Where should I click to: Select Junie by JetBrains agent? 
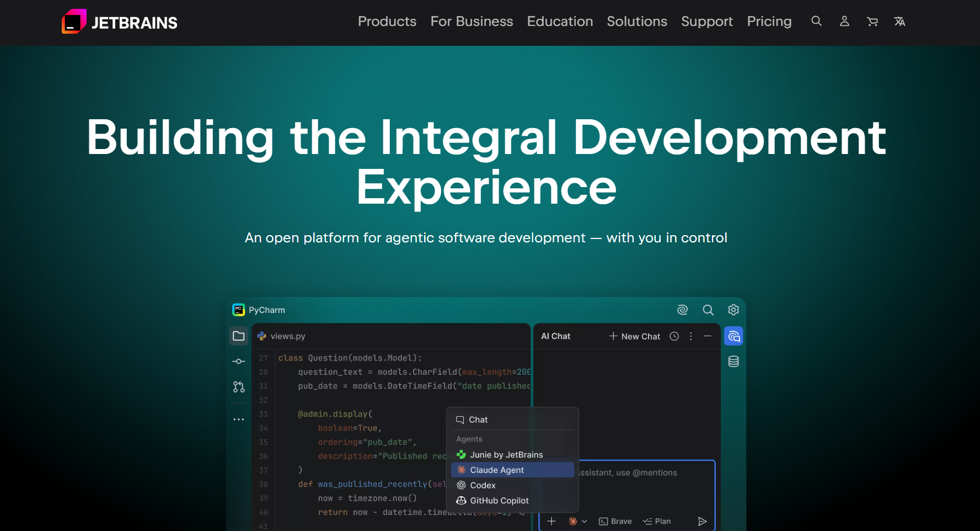coord(512,455)
